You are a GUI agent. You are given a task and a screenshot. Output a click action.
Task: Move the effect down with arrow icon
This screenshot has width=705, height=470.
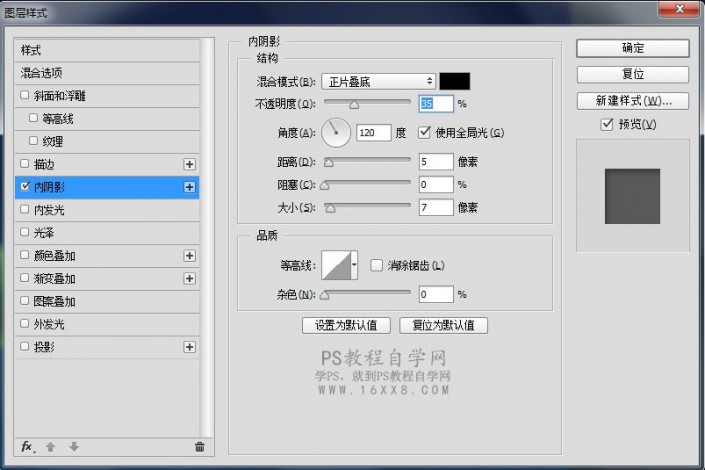point(74,447)
